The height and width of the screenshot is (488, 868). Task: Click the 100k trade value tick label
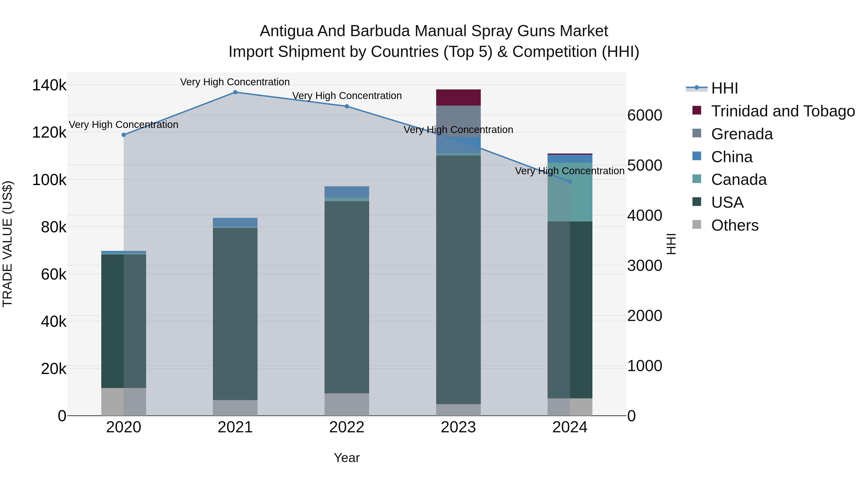pyautogui.click(x=49, y=180)
